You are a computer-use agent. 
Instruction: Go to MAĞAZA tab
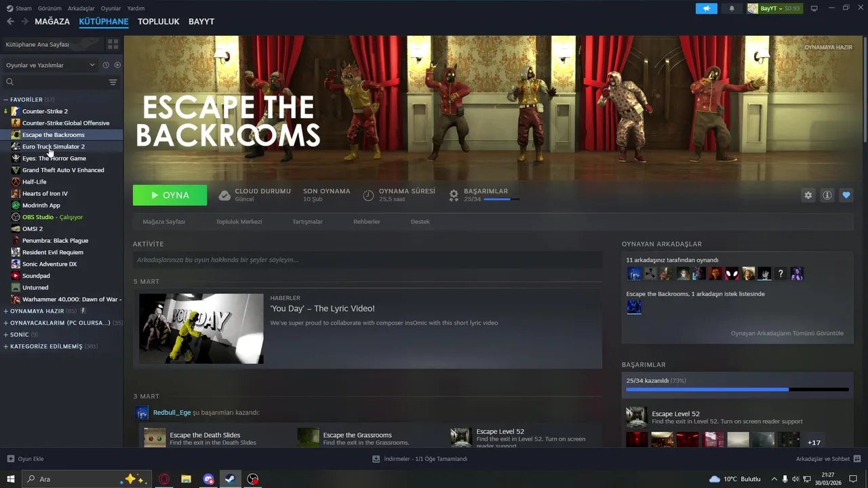(52, 22)
